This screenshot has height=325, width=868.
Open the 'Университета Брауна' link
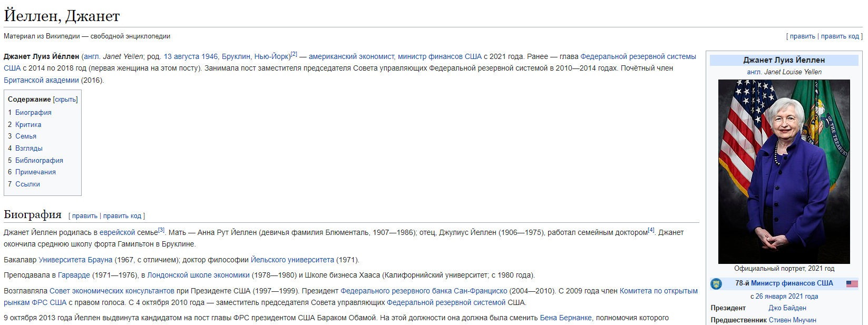coord(75,260)
